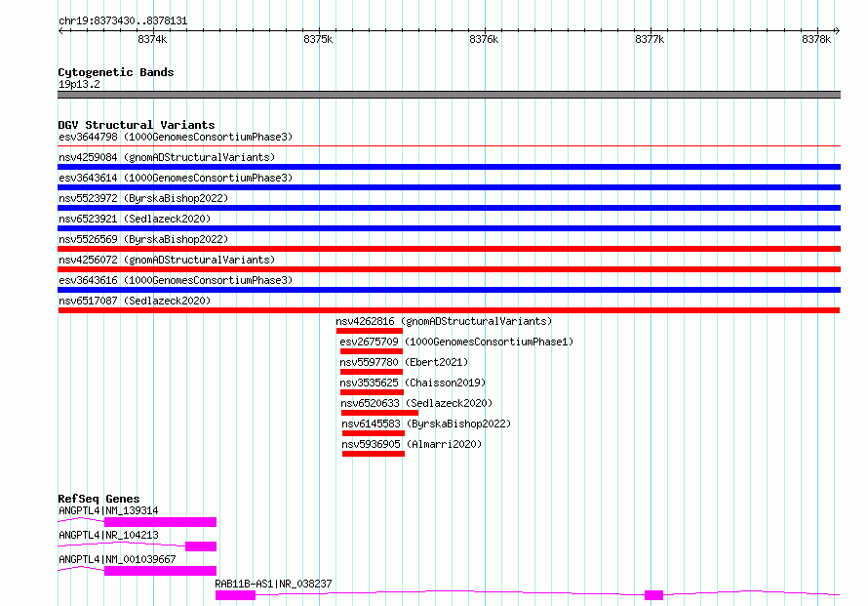The width and height of the screenshot is (868, 606).
Task: Click the nsv4256072 gnomAD variant label
Action: 167,260
